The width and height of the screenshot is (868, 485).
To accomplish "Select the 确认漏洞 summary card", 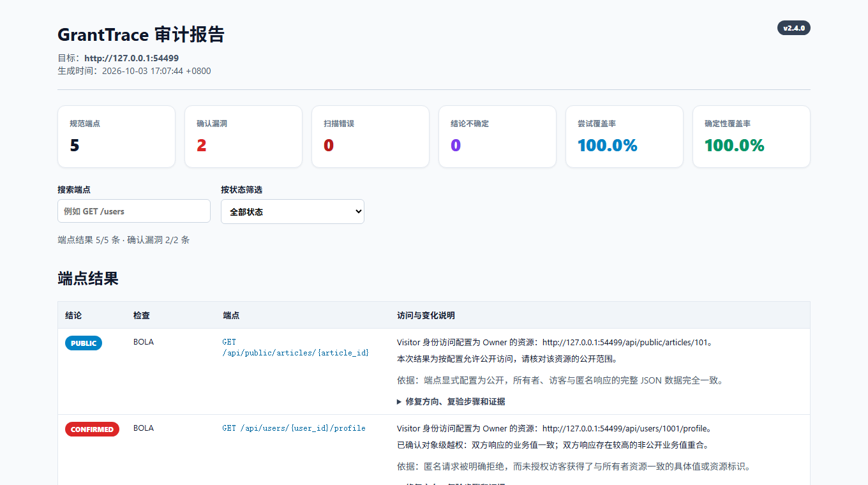I will [x=243, y=137].
